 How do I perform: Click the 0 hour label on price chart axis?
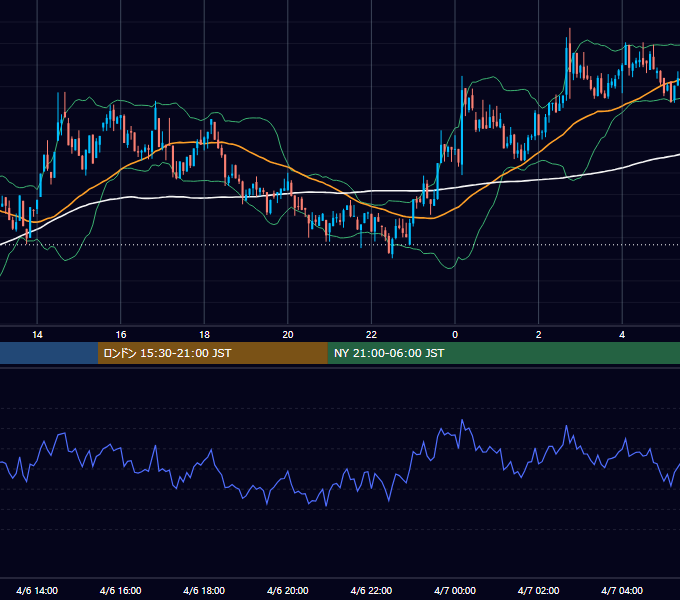[x=455, y=335]
